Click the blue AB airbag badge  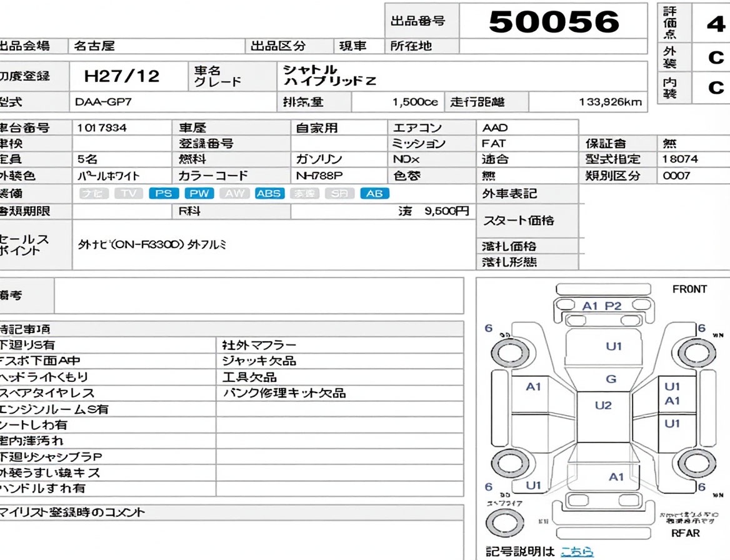coord(375,193)
